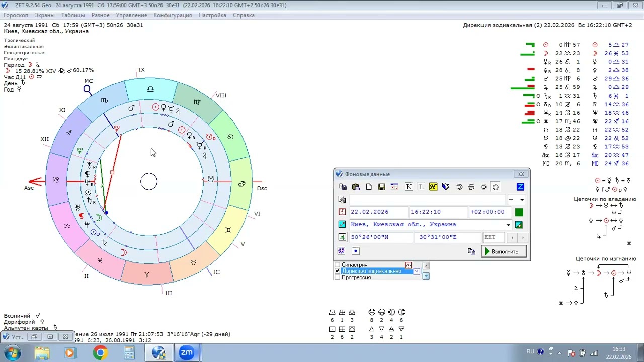Click the clock icon in the Синастрия row
The width and height of the screenshot is (644, 362).
[409, 265]
